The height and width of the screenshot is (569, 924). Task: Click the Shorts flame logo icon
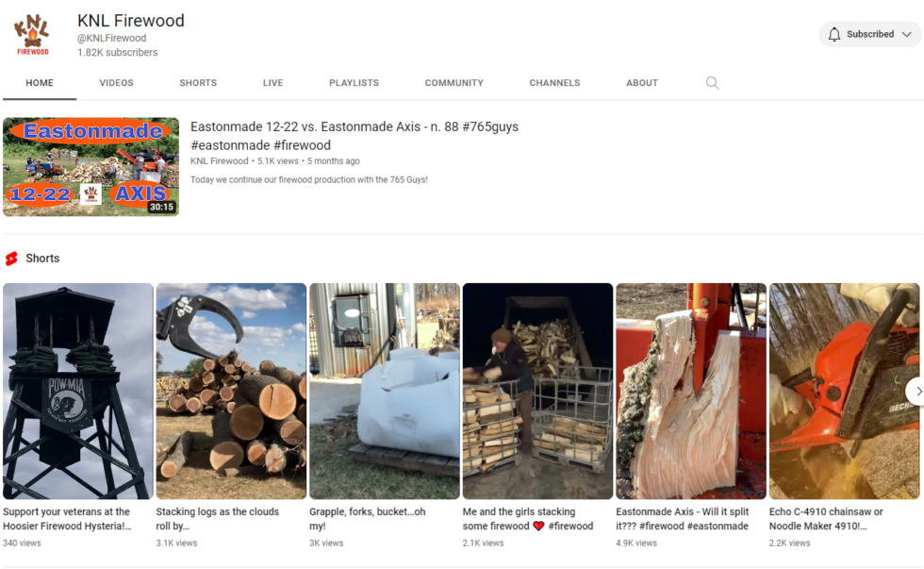pyautogui.click(x=12, y=258)
